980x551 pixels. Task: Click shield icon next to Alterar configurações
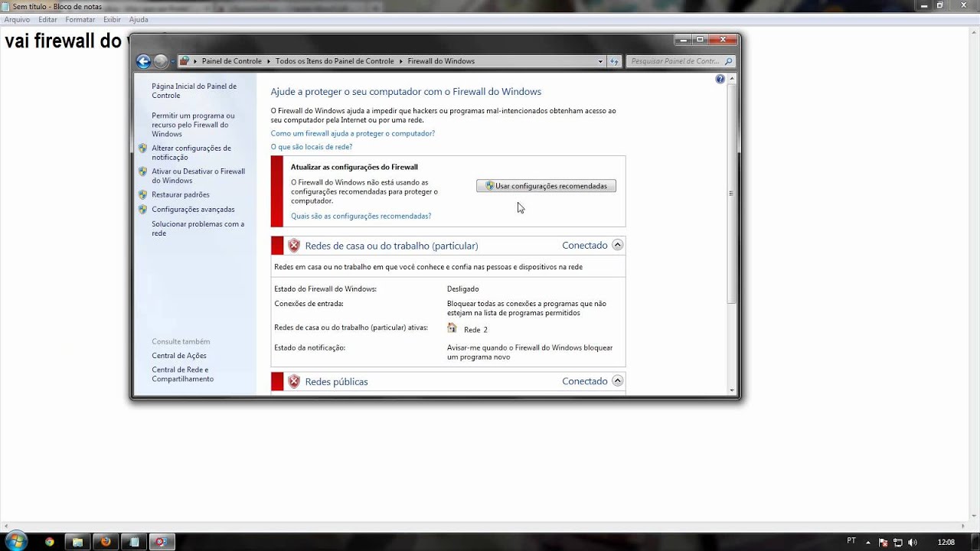coord(143,148)
